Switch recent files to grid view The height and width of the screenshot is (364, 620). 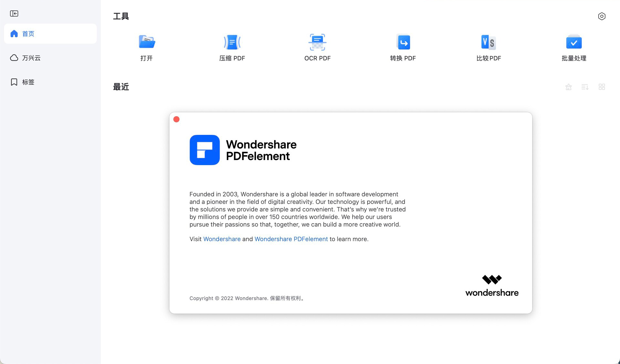pos(602,87)
